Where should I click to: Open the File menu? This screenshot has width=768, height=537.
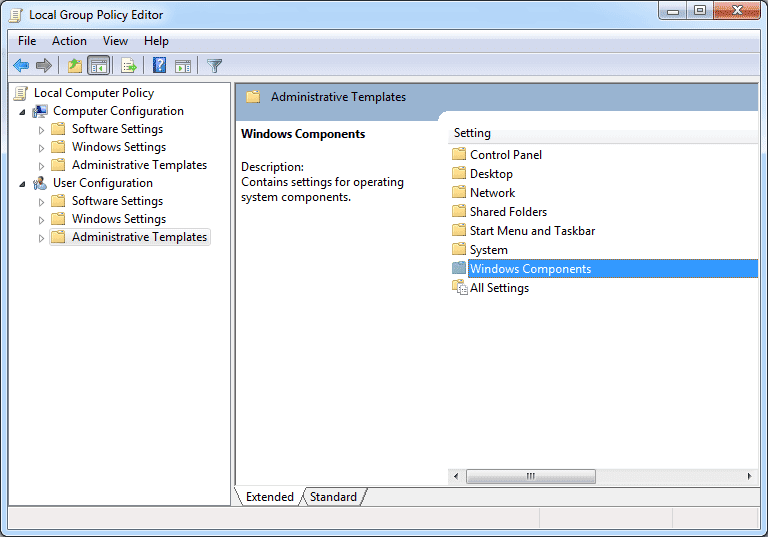27,41
